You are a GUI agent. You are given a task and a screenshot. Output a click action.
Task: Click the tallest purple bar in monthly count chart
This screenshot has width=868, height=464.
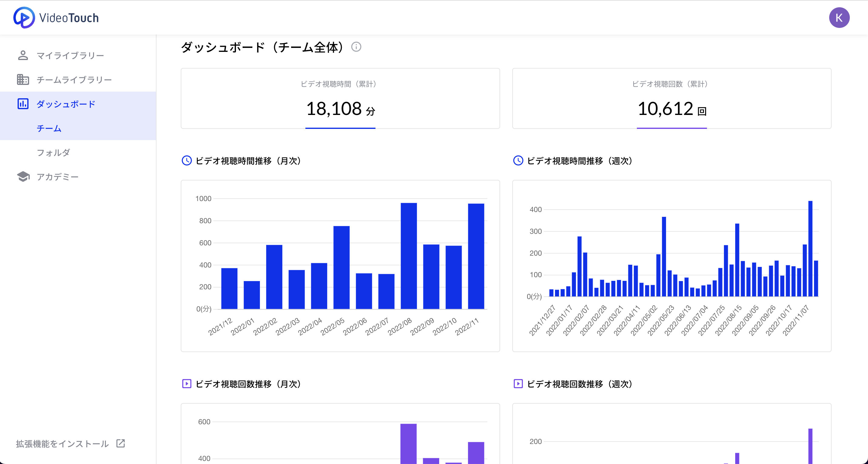[409, 444]
